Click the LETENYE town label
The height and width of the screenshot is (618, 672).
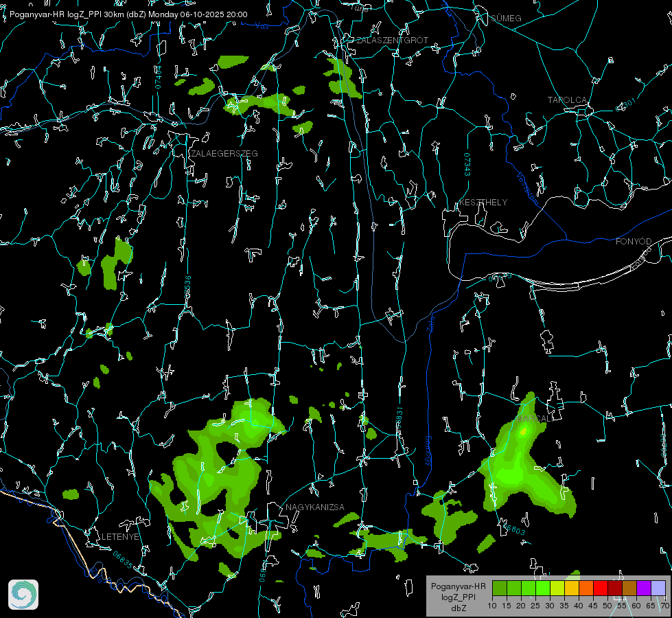(120, 536)
